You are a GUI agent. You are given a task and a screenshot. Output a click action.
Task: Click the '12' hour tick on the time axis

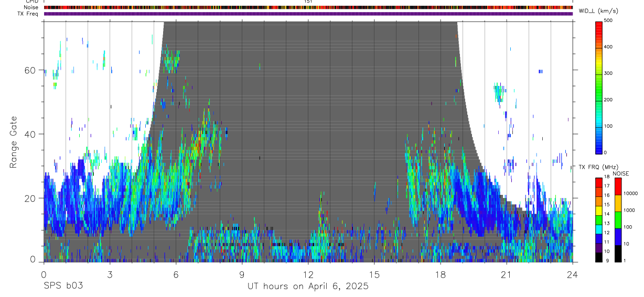(308, 274)
